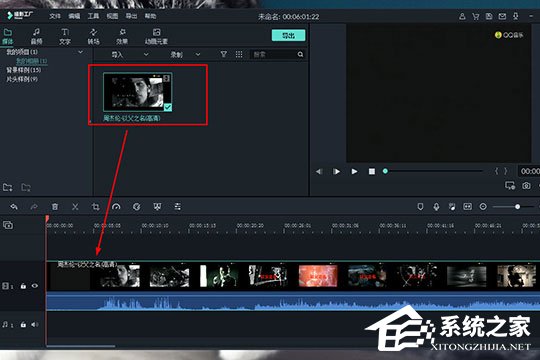540x360 pixels.
Task: Click the play button in preview
Action: point(354,171)
